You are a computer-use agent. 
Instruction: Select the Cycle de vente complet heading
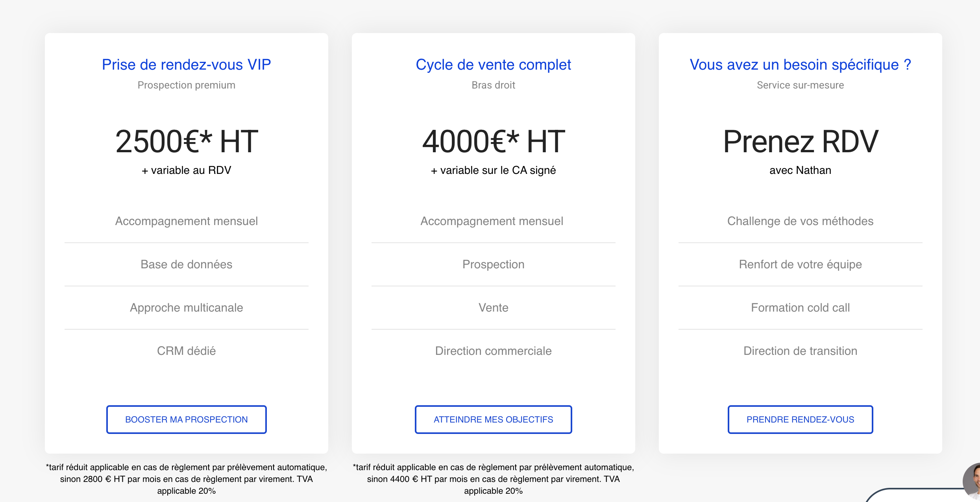click(493, 65)
